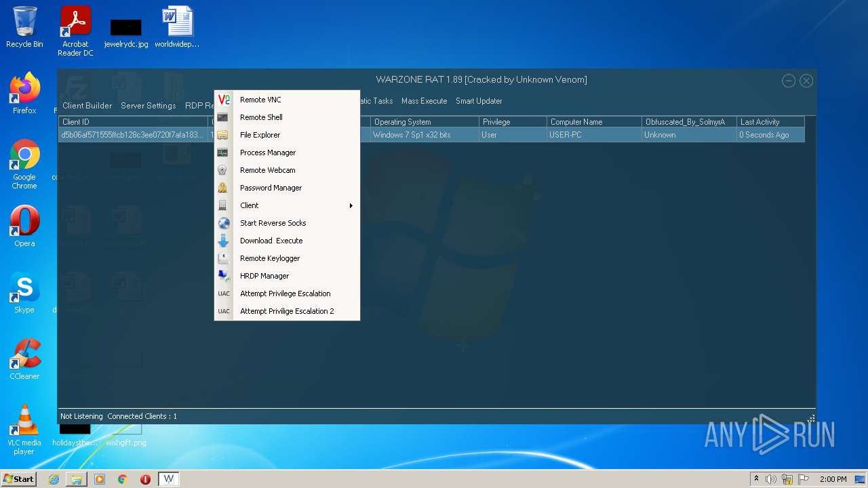Select the worldwidep... Word document icon
This screenshot has height=488, width=868.
[x=177, y=27]
